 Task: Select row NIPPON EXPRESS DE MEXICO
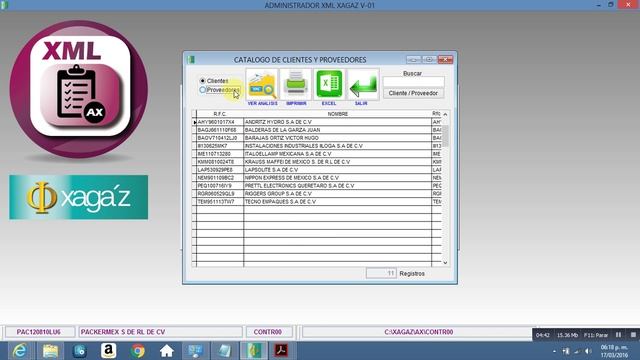click(x=316, y=178)
